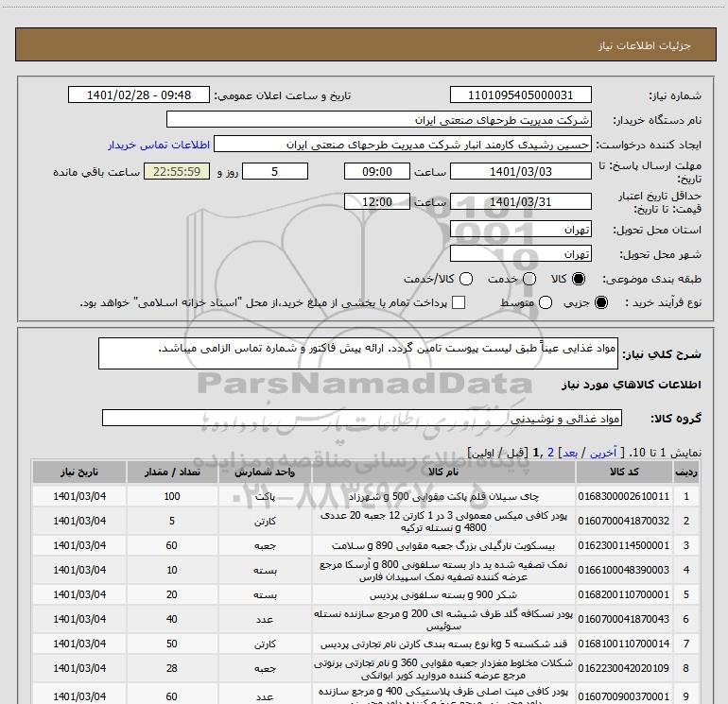Go to page 2 of items
This screenshot has width=728, height=704.
(x=550, y=453)
